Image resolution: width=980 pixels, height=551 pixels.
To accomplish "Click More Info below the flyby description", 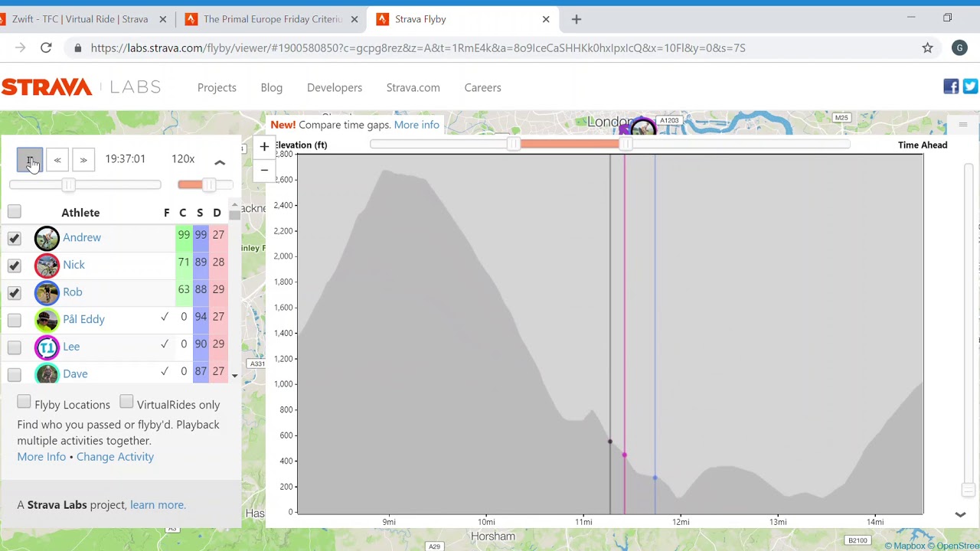I will click(x=41, y=457).
